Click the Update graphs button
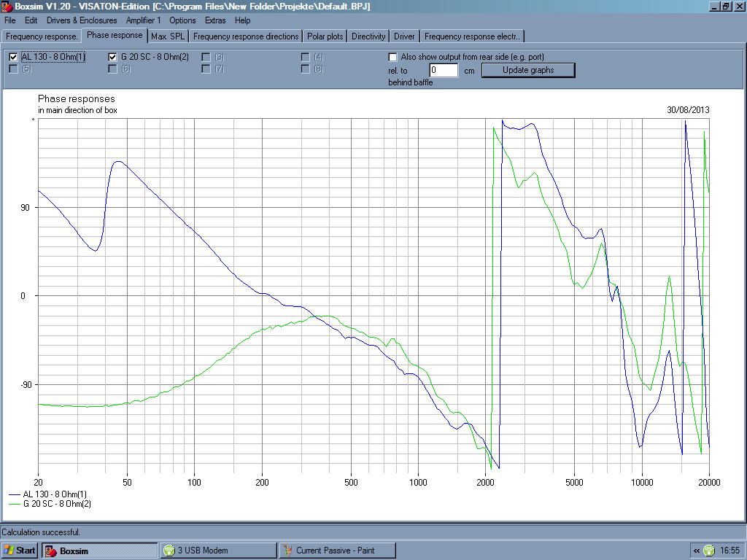747x560 pixels. click(x=528, y=70)
